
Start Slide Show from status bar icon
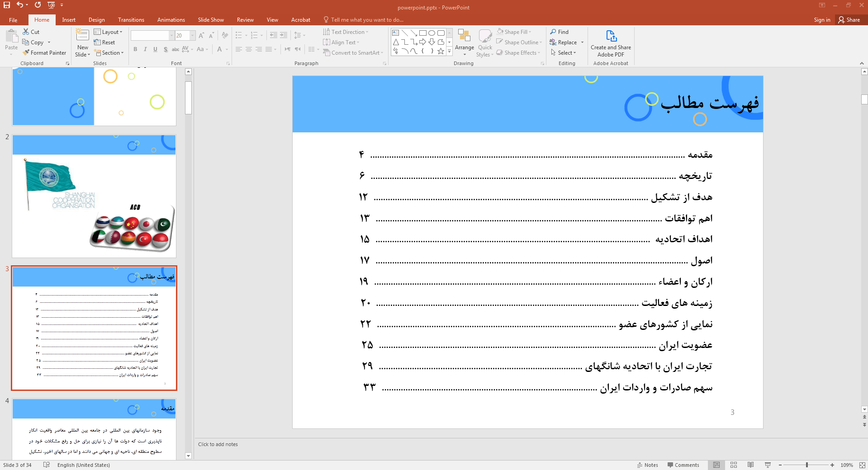[768, 465]
